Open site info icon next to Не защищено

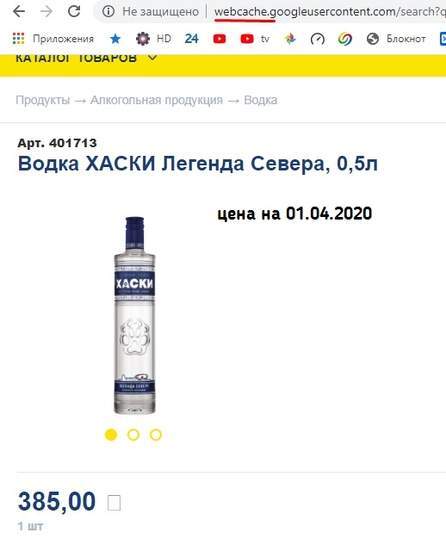(108, 11)
